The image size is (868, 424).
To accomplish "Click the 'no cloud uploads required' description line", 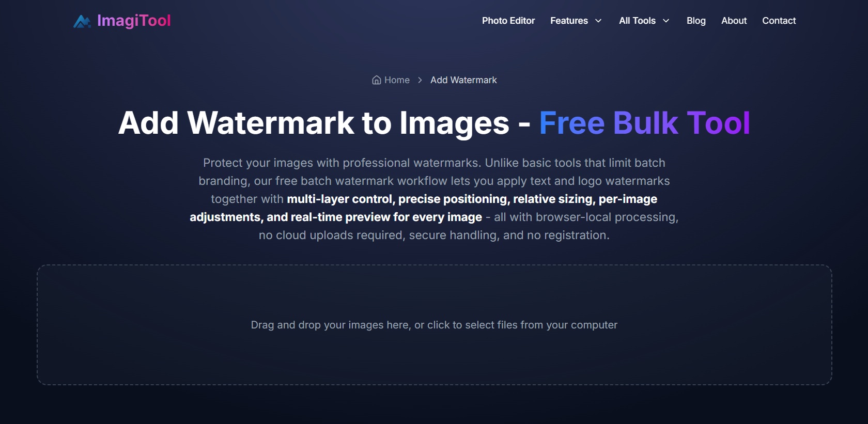I will pyautogui.click(x=434, y=235).
